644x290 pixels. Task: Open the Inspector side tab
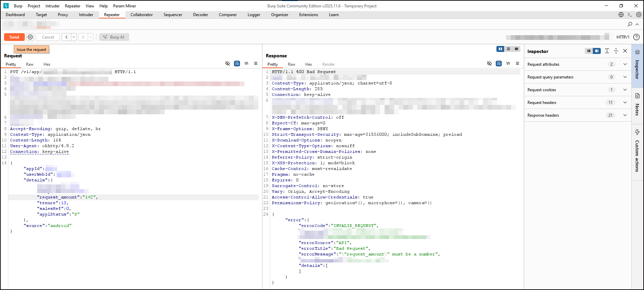click(x=637, y=65)
